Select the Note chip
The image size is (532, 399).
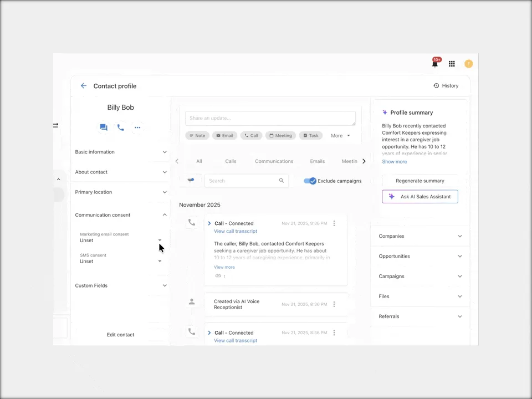coord(197,135)
